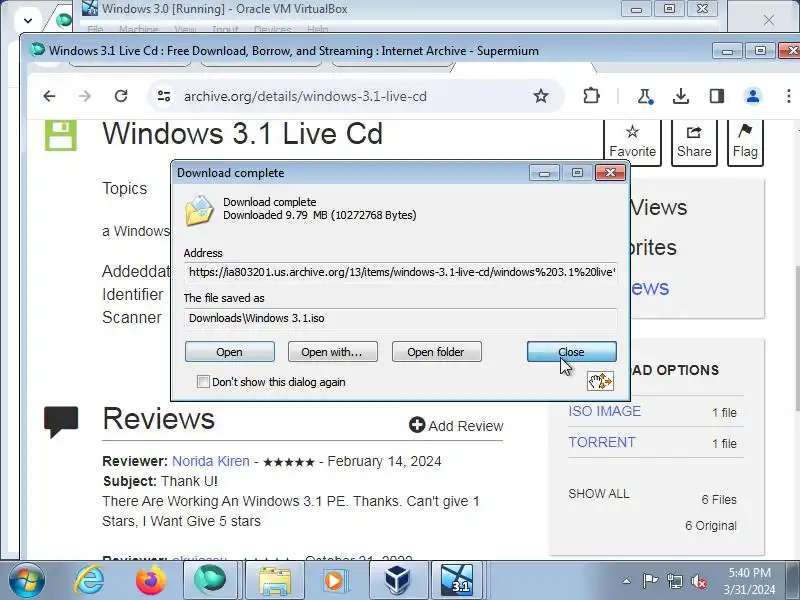Image resolution: width=800 pixels, height=600 pixels.
Task: Click the Favorite star button
Action: pos(633,142)
